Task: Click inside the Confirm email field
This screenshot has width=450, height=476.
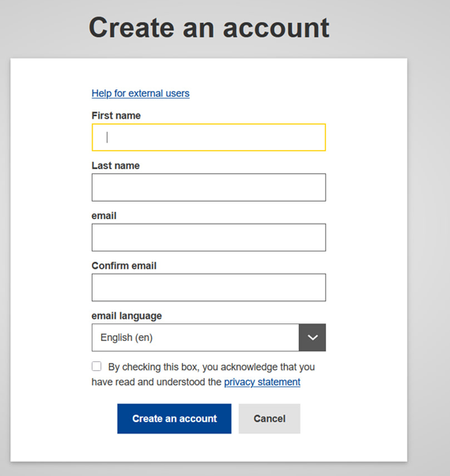Action: (x=209, y=288)
